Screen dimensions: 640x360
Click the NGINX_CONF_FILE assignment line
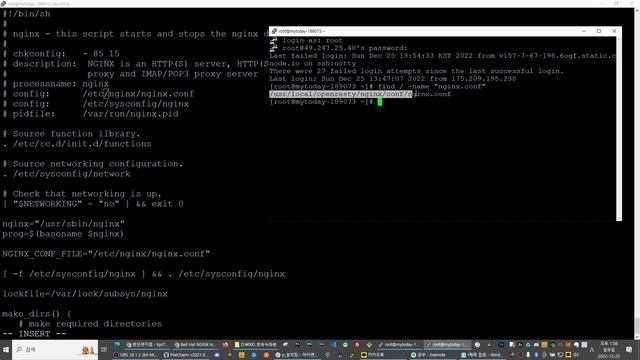click(x=106, y=254)
